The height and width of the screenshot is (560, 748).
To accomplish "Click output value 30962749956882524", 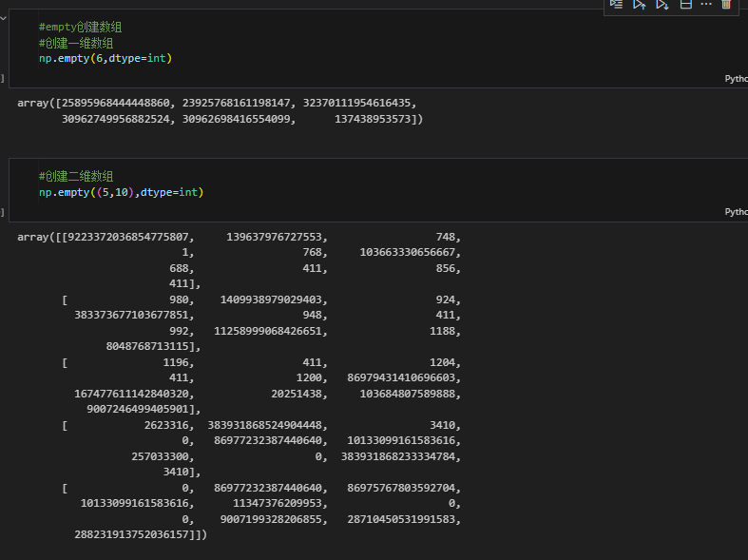I will click(x=115, y=119).
